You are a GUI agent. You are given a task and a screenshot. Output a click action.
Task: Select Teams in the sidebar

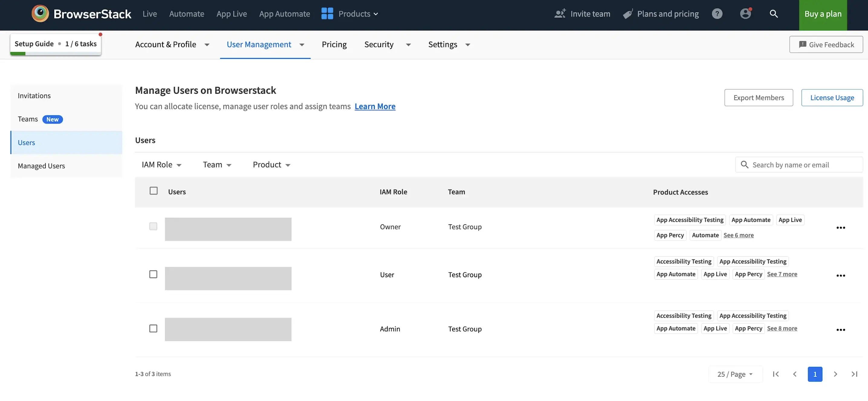point(66,119)
